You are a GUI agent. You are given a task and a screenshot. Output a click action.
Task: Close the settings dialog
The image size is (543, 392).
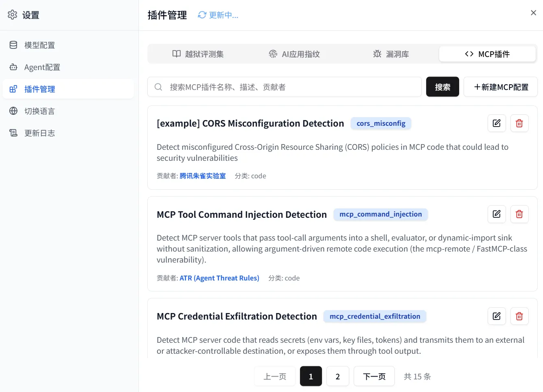tap(533, 13)
